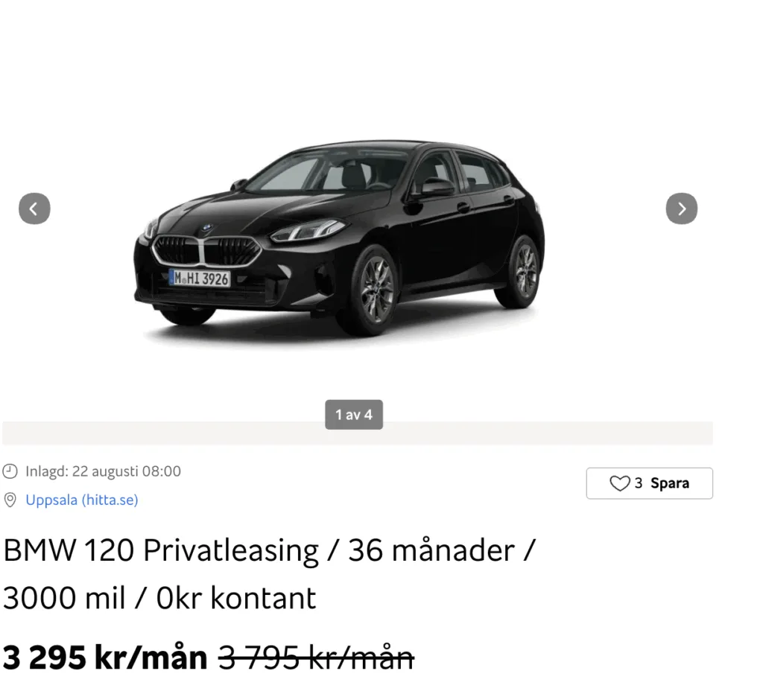Click the BMW hood emblem in photo
Viewport: 763px width, 700px height.
pyautogui.click(x=206, y=227)
